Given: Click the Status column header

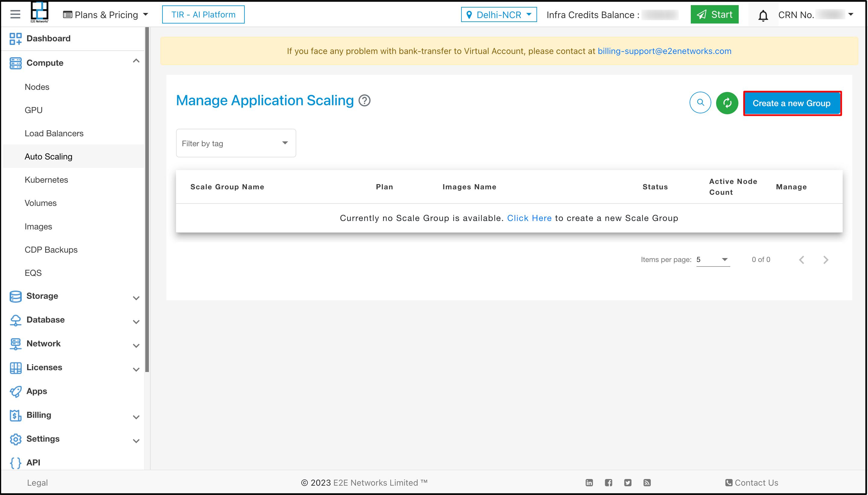Looking at the screenshot, I should (655, 187).
